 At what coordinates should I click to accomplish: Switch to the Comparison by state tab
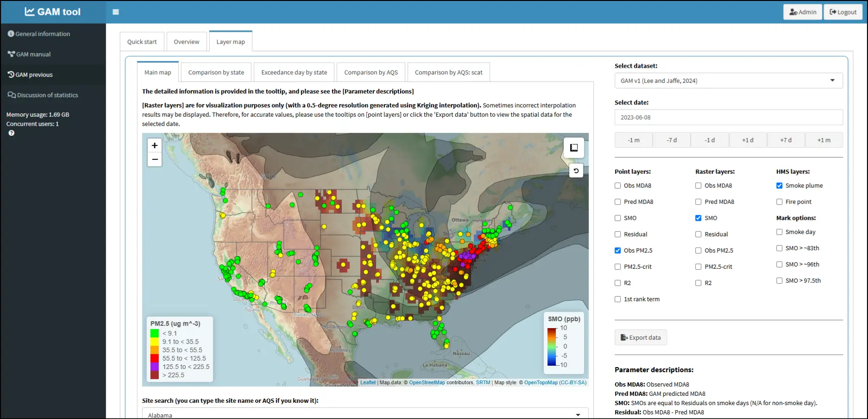(216, 72)
